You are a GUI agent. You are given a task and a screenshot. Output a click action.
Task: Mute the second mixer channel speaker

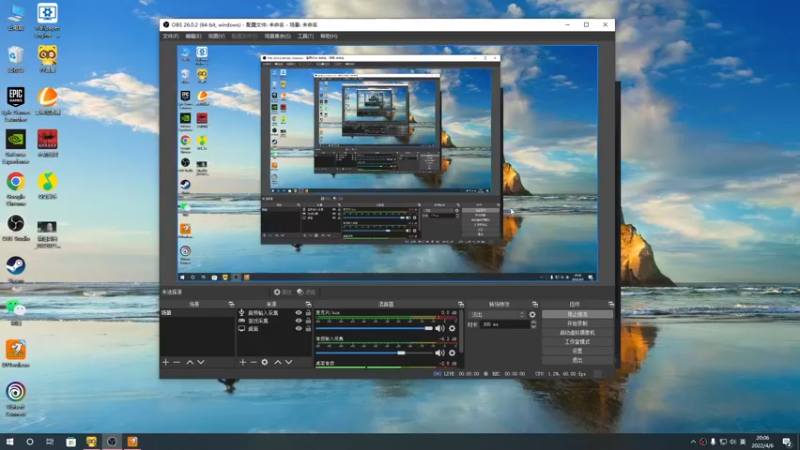click(x=440, y=353)
